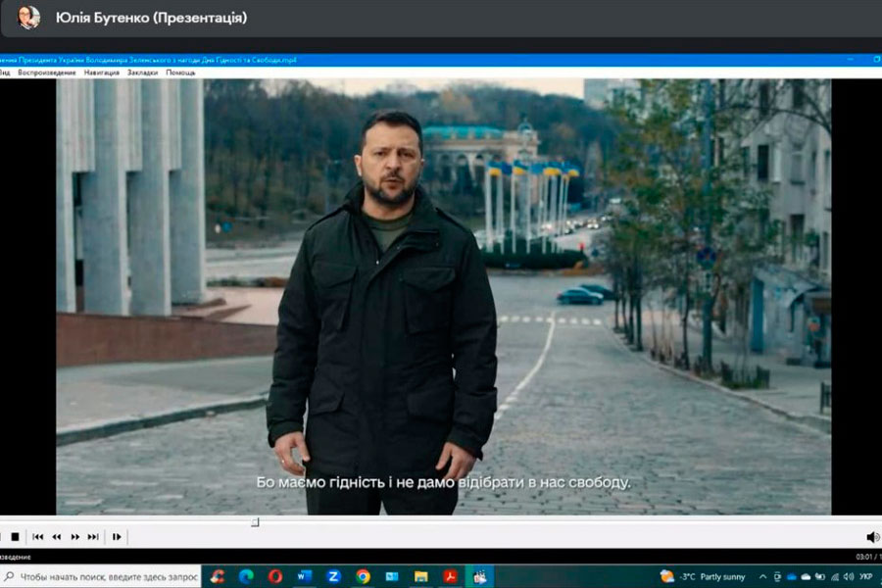The width and height of the screenshot is (882, 588).
Task: Open the Zoom app in the taskbar
Action: click(x=334, y=576)
